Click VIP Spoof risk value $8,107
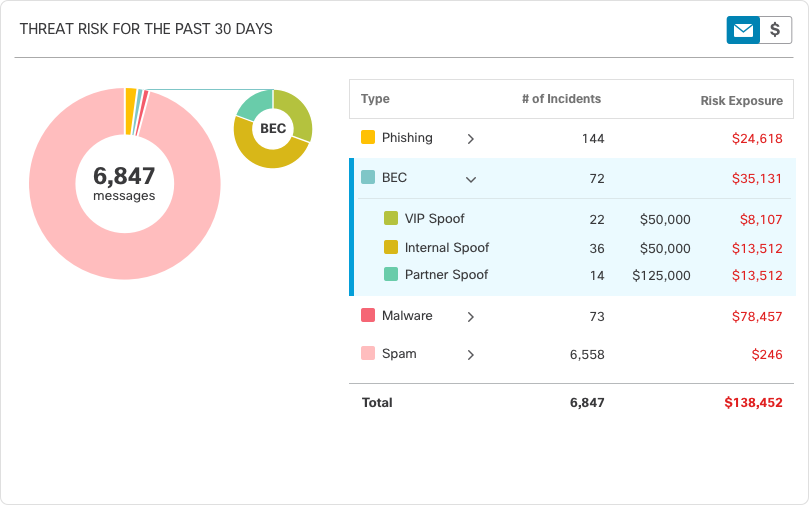The width and height of the screenshot is (809, 505). click(x=761, y=220)
